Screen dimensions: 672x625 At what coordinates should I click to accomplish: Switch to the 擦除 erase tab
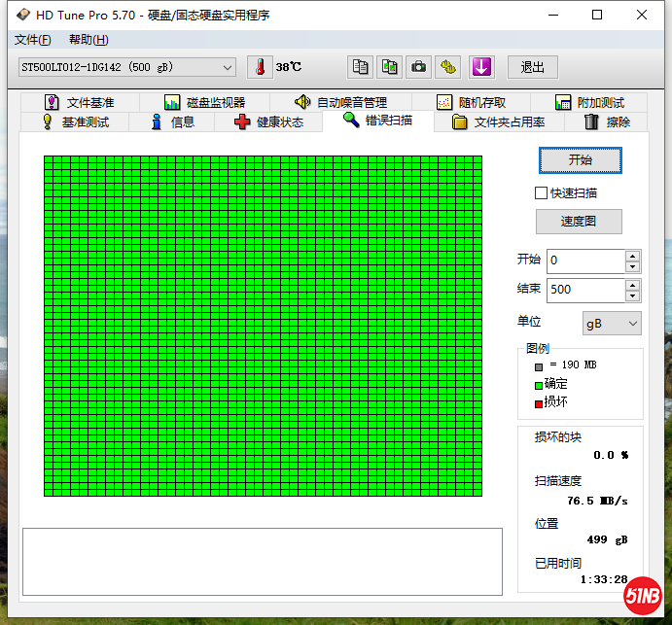coord(606,122)
